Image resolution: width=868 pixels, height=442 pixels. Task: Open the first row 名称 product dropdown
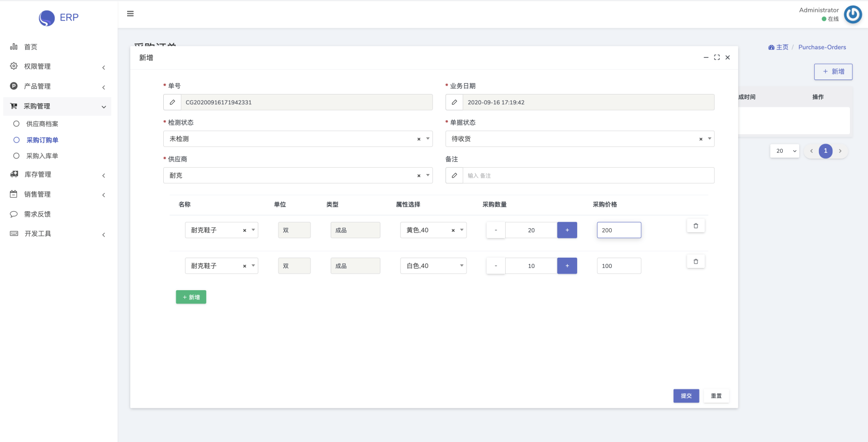pyautogui.click(x=221, y=230)
